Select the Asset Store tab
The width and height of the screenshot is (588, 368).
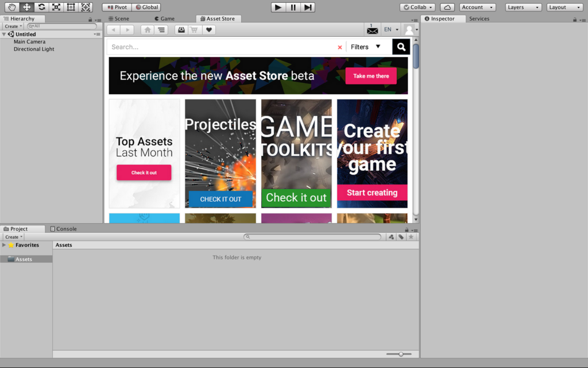point(218,18)
